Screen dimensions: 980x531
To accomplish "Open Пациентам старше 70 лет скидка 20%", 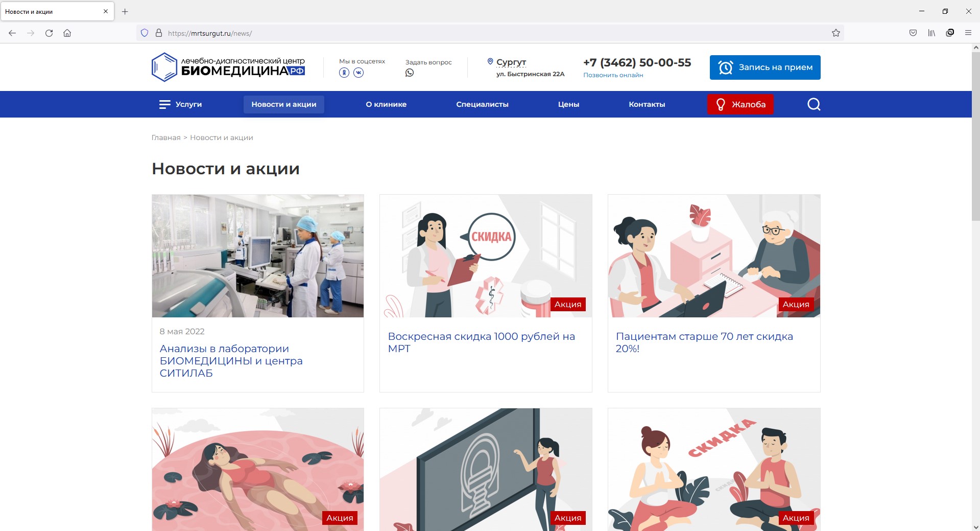I will pyautogui.click(x=705, y=342).
